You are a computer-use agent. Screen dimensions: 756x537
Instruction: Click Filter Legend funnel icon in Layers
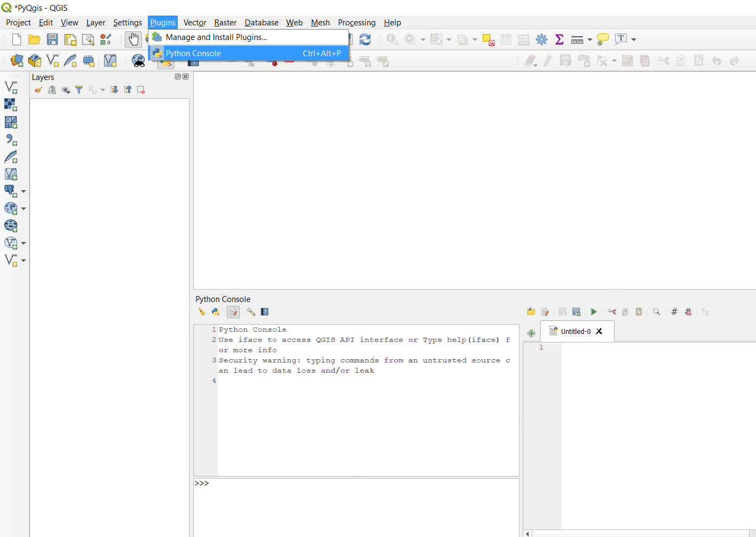coord(79,90)
